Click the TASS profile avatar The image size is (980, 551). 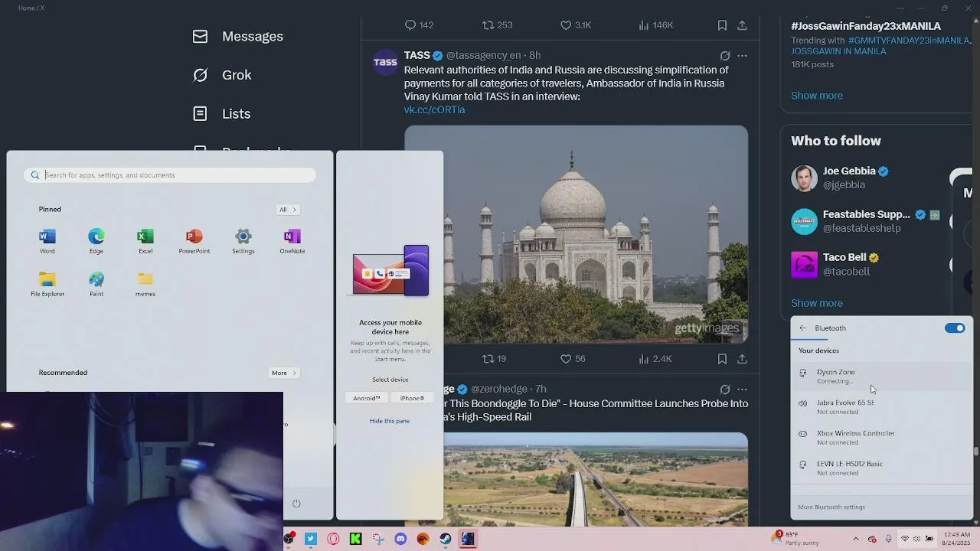385,63
